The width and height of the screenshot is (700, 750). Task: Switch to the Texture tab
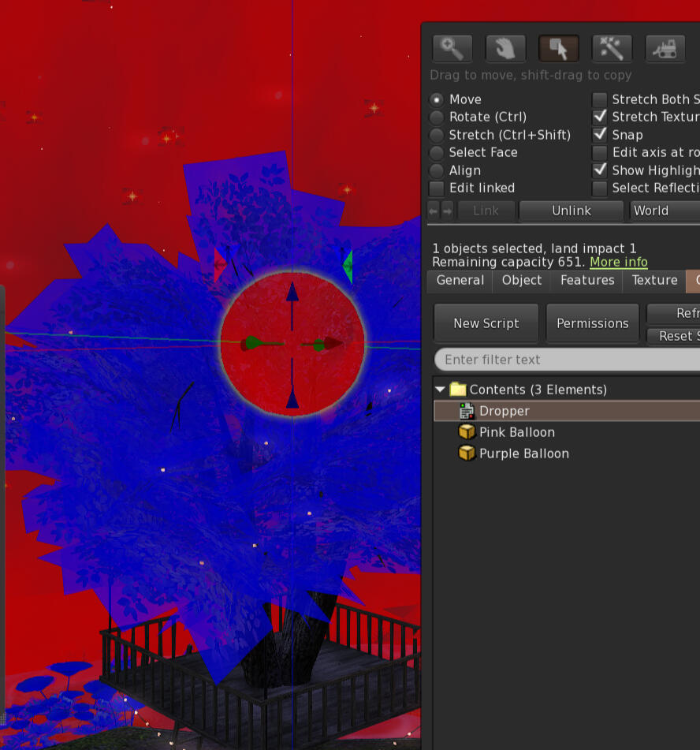(654, 280)
